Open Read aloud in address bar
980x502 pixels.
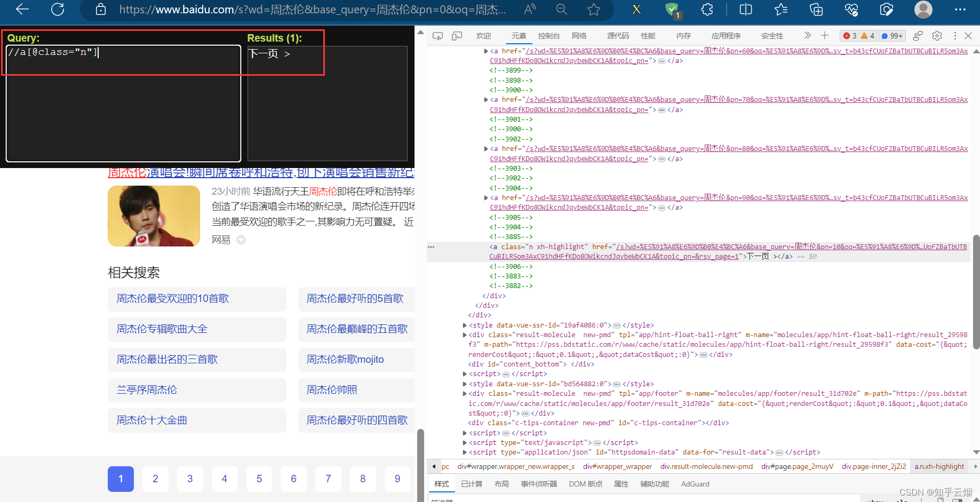tap(530, 9)
